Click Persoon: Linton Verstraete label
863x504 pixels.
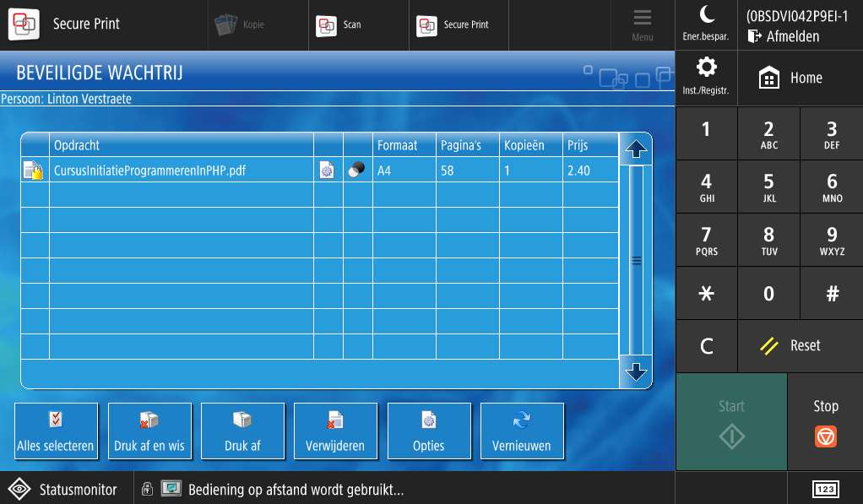click(x=66, y=99)
